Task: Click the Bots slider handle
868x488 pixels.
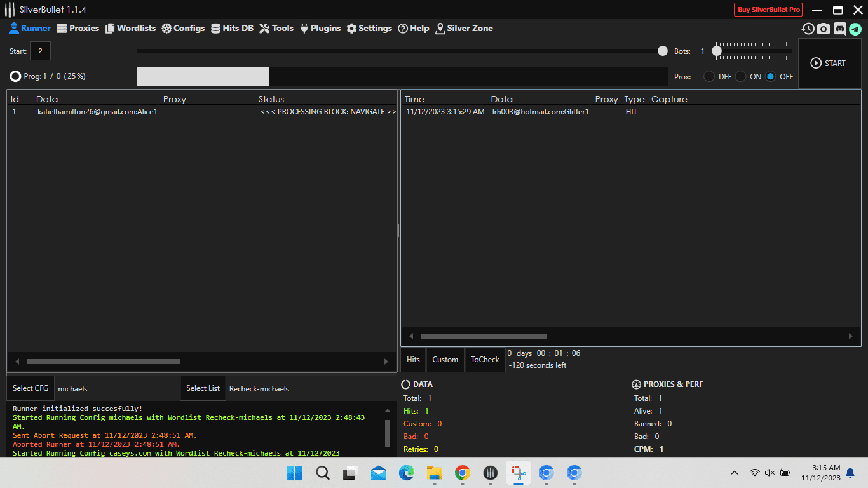Action: tap(717, 51)
